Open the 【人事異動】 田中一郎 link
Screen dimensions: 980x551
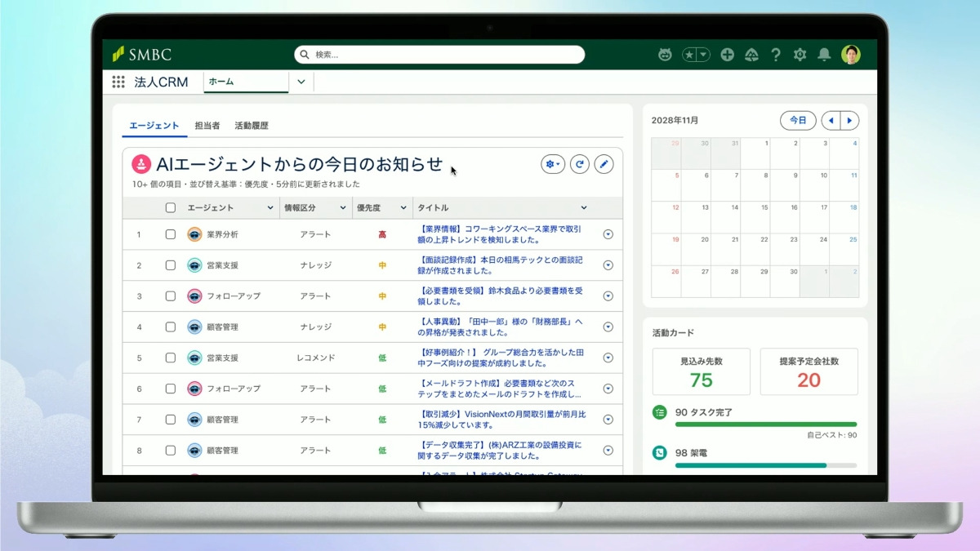click(x=500, y=327)
